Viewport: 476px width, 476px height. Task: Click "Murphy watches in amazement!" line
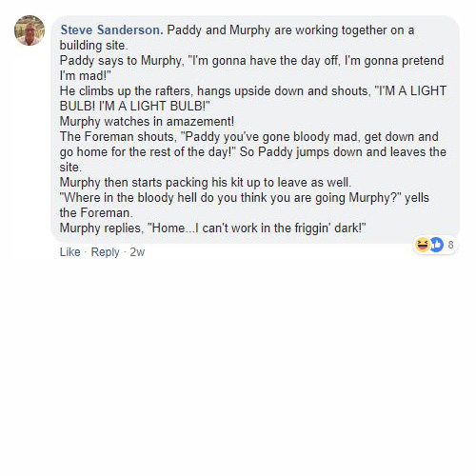click(147, 121)
